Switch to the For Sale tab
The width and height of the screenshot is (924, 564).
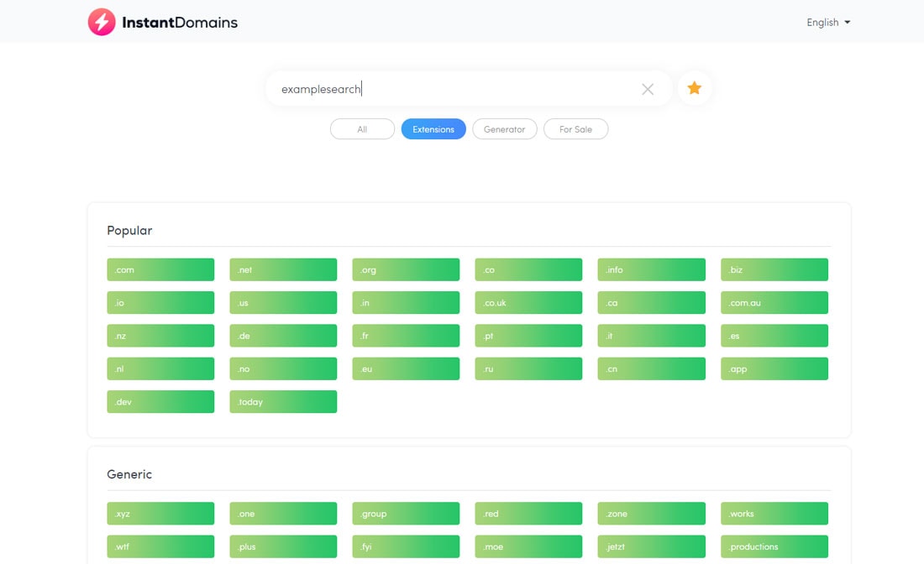click(575, 129)
